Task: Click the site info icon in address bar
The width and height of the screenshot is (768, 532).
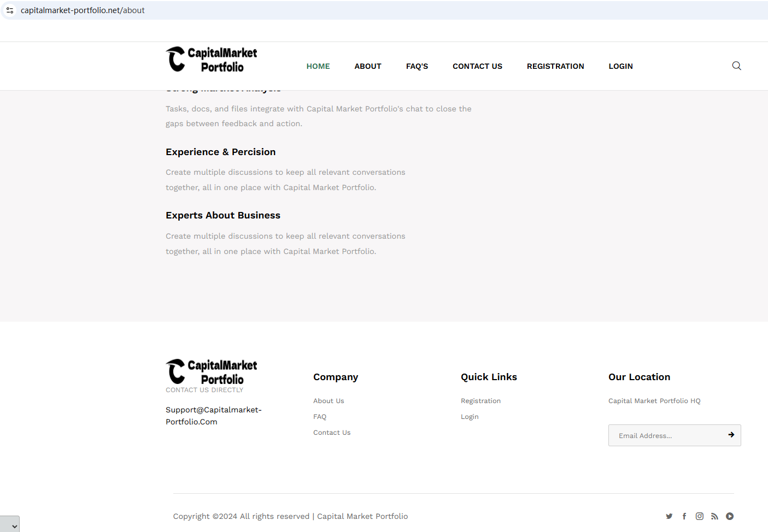Action: click(10, 10)
